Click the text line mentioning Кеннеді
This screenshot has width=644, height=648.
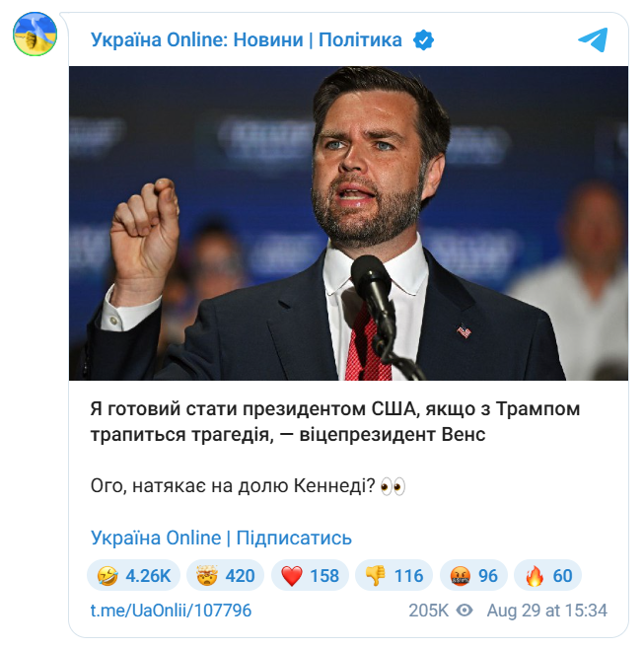tap(233, 487)
